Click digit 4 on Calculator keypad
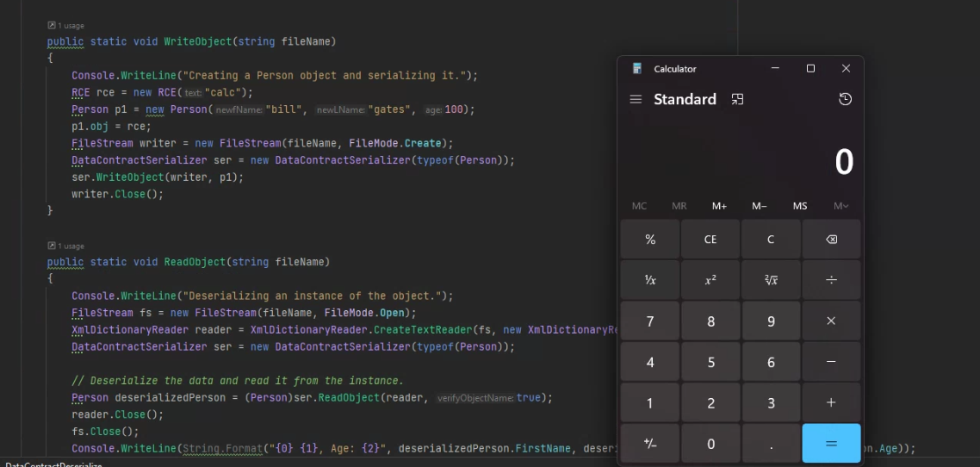 tap(650, 362)
